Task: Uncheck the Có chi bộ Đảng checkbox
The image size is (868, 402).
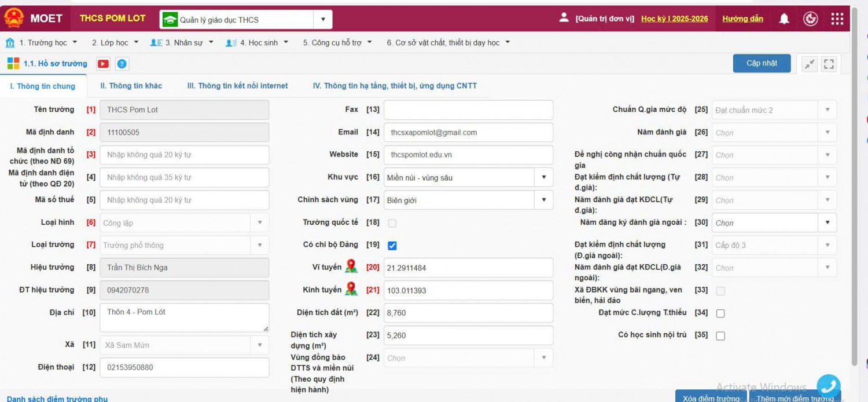Action: [392, 246]
